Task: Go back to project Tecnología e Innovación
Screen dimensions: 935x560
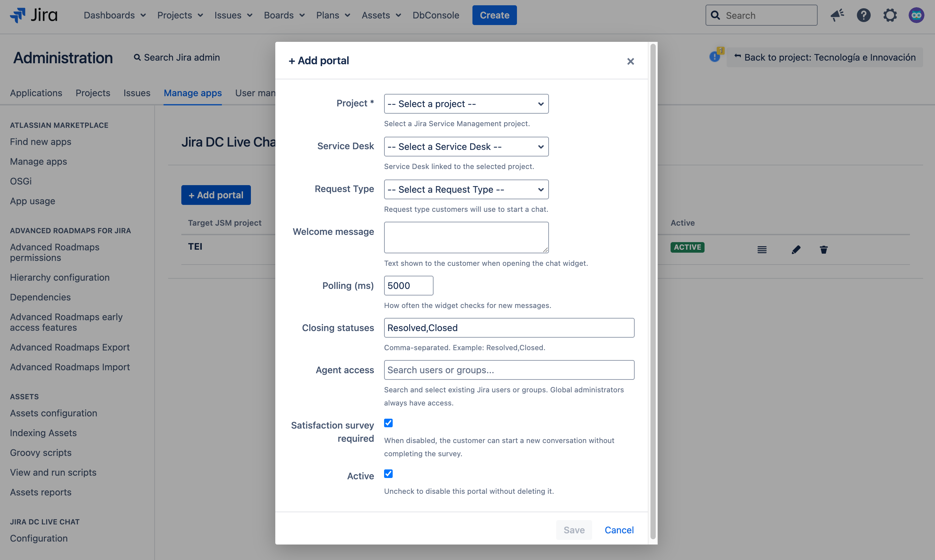Action: (x=825, y=57)
